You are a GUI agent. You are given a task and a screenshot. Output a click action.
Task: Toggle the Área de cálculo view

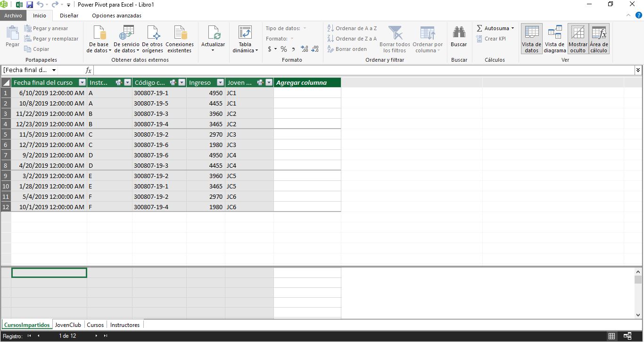point(599,39)
